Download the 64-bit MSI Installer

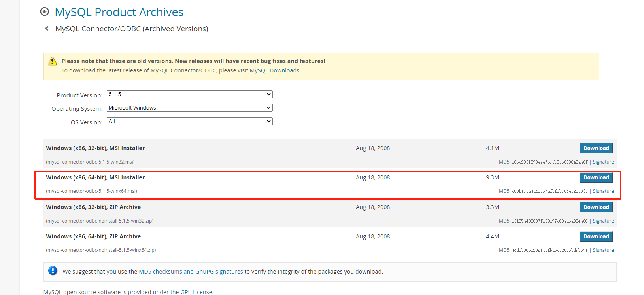[596, 177]
